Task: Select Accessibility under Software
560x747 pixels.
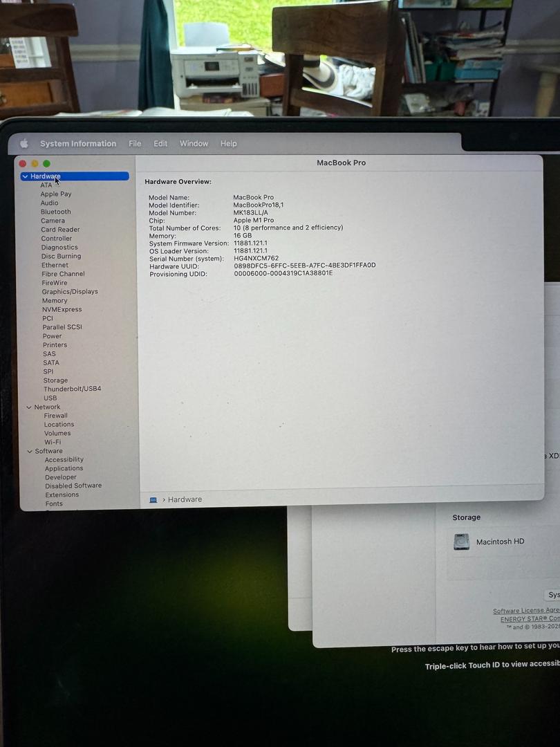Action: [64, 460]
